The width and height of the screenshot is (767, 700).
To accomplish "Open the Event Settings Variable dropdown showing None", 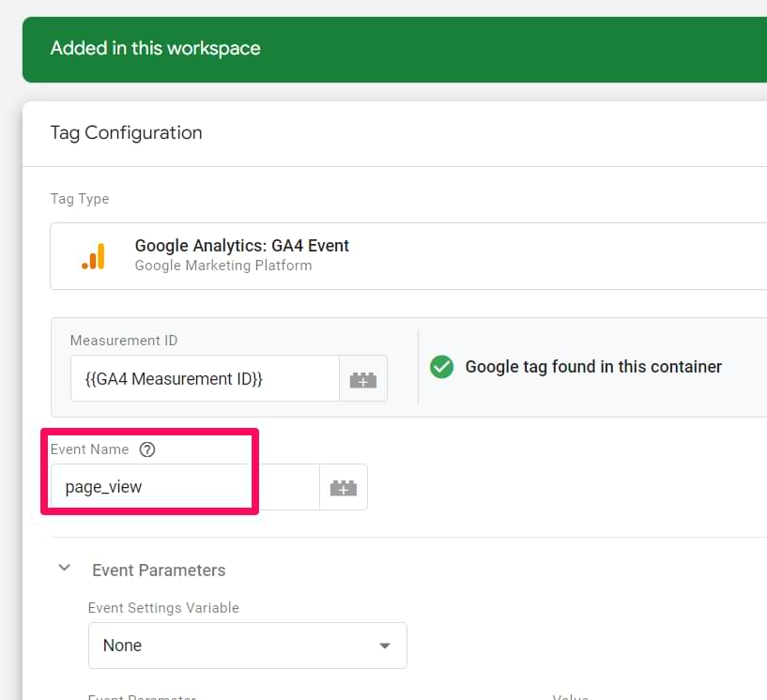I will pos(248,646).
